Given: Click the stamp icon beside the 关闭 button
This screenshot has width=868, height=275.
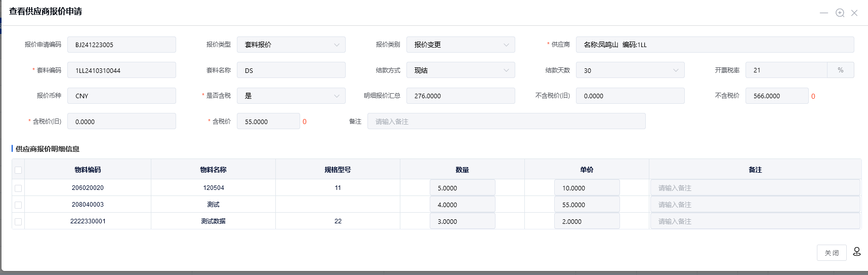Looking at the screenshot, I should [857, 252].
